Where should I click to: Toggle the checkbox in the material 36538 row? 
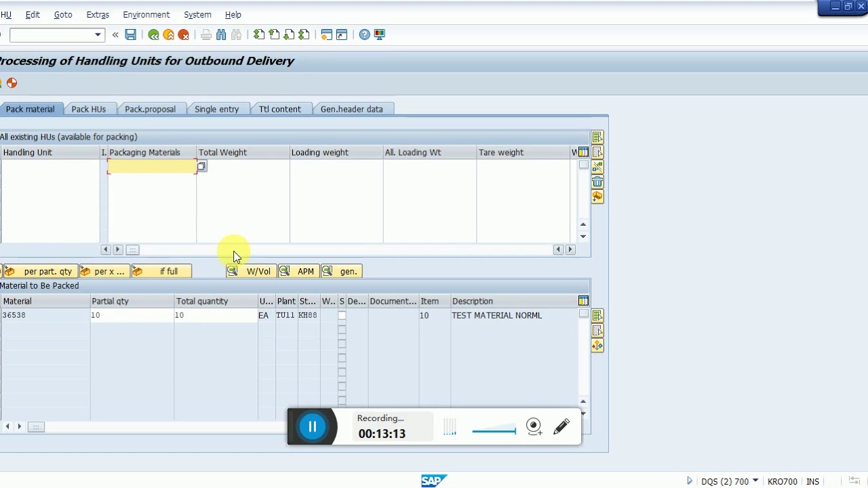[x=342, y=316]
